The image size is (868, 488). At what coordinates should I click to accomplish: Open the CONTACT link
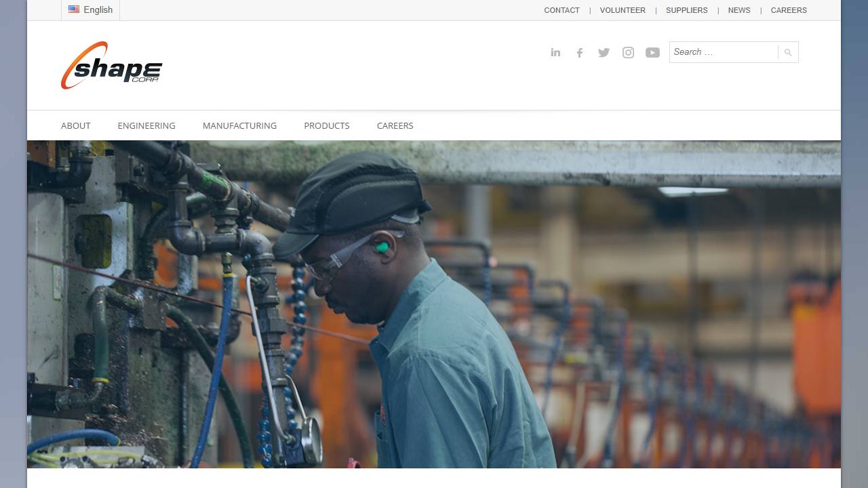point(561,10)
